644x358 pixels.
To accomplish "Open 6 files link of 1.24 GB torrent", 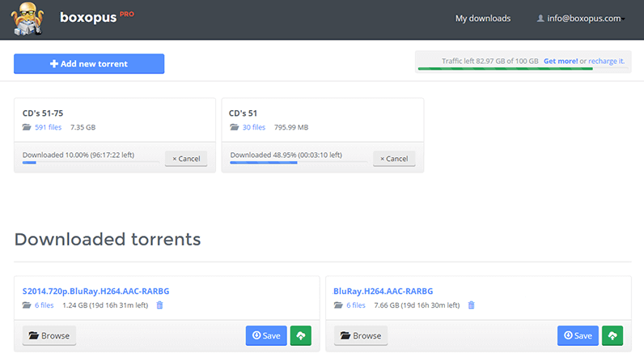I will 44,305.
